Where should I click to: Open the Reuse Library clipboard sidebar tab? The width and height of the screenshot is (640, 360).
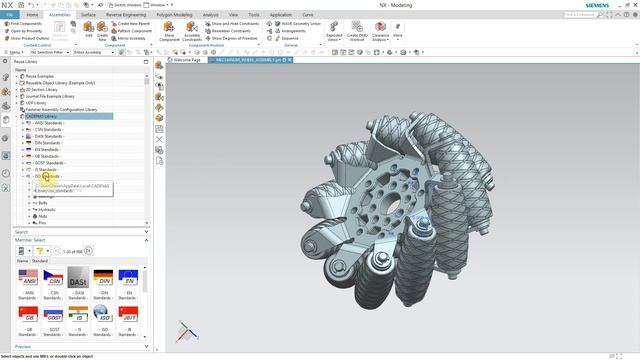(x=6, y=120)
